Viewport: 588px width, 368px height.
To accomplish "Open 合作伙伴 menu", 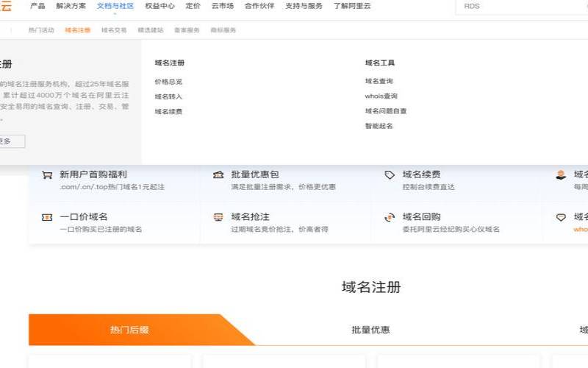I will (259, 6).
